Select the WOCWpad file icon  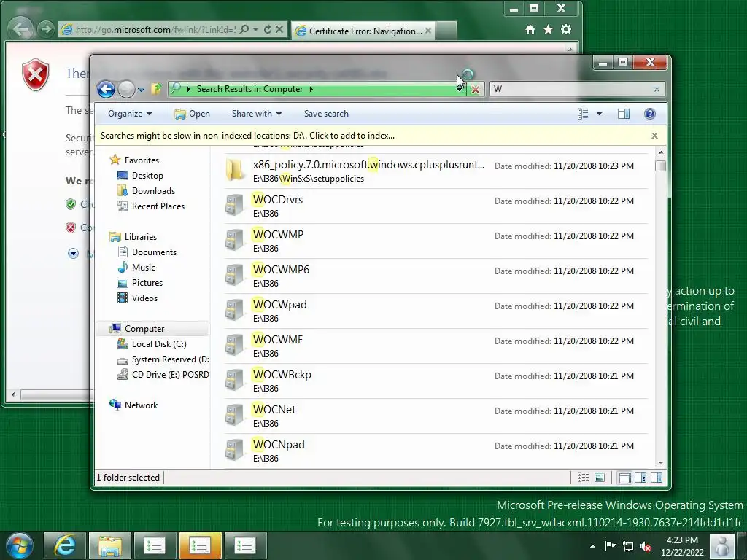click(x=234, y=310)
